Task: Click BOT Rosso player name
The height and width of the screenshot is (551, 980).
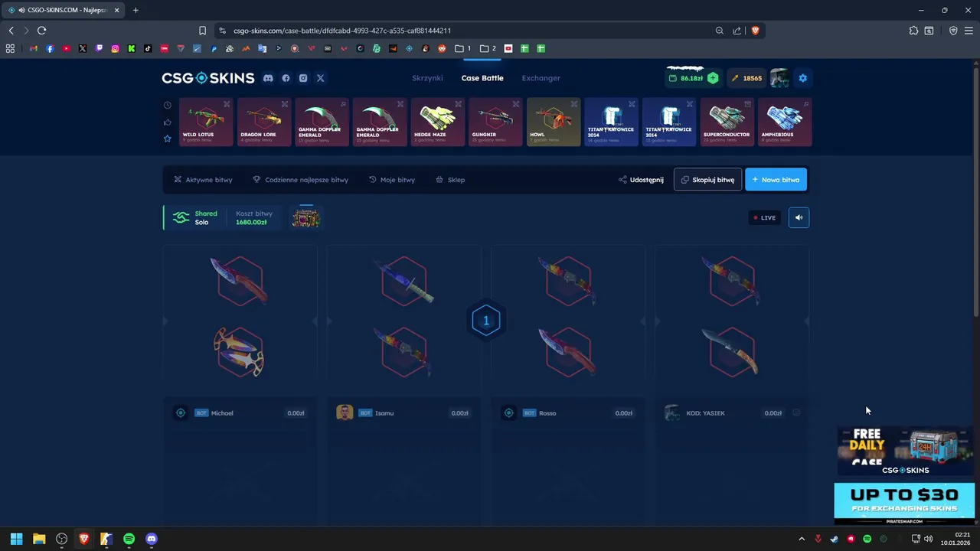Action: pyautogui.click(x=547, y=413)
